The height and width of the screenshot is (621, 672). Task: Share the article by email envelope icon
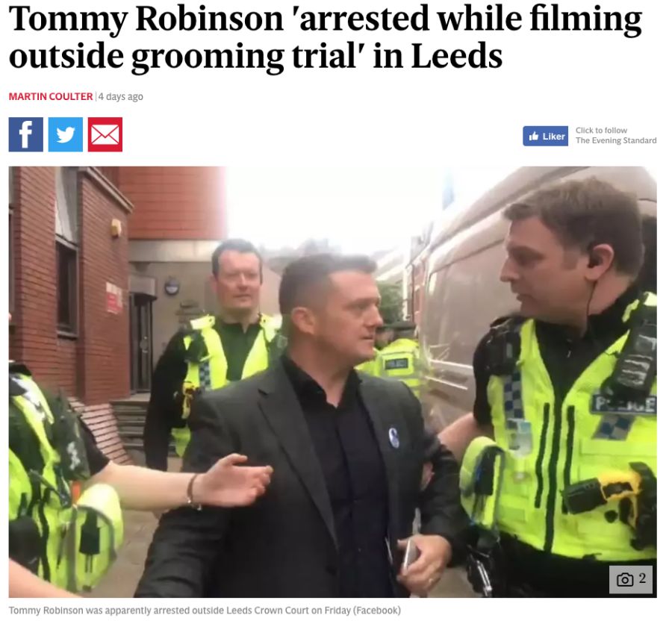click(x=105, y=134)
